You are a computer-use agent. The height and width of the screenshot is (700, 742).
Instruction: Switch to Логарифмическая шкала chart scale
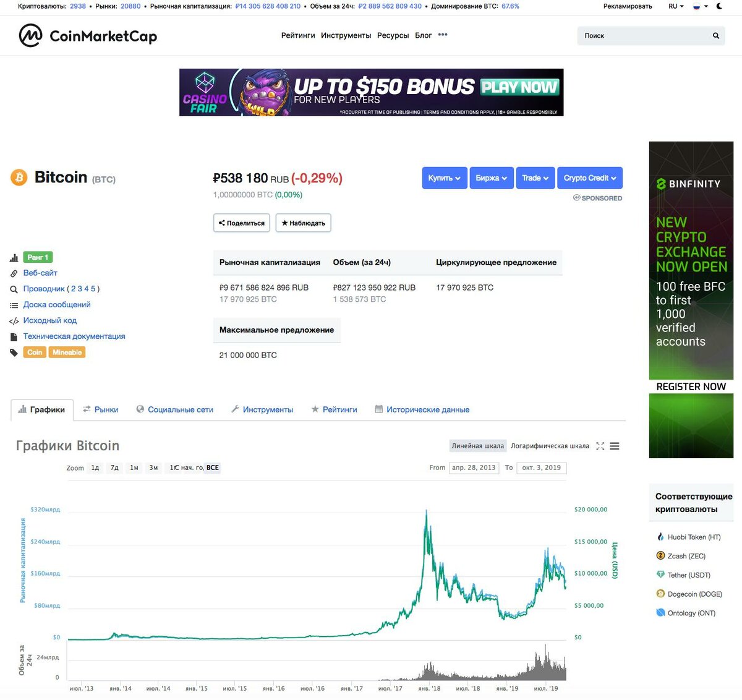550,446
